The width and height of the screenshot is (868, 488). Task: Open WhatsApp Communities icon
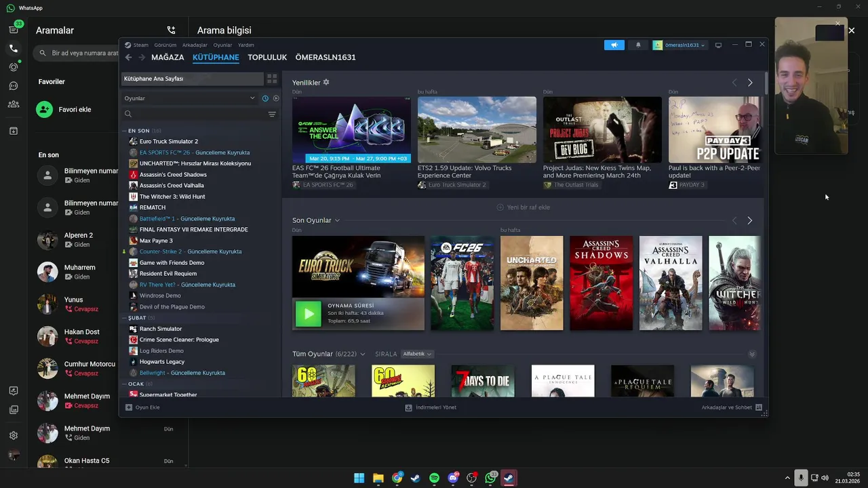pos(14,104)
